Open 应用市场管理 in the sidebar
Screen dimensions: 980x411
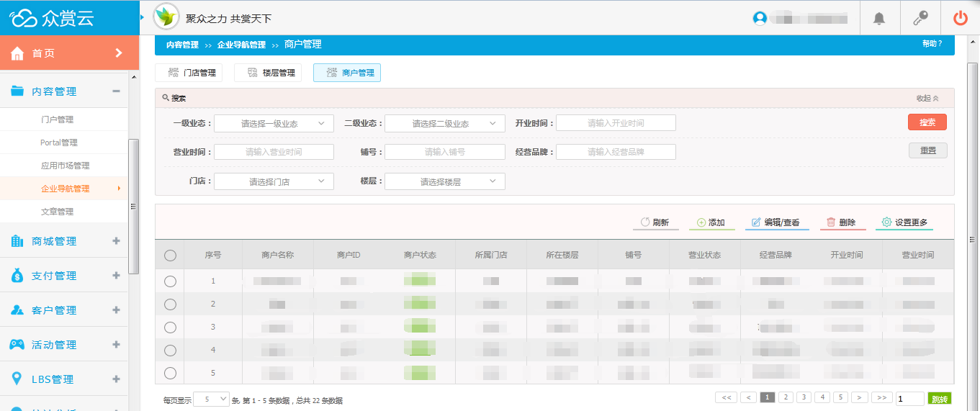[x=66, y=166]
